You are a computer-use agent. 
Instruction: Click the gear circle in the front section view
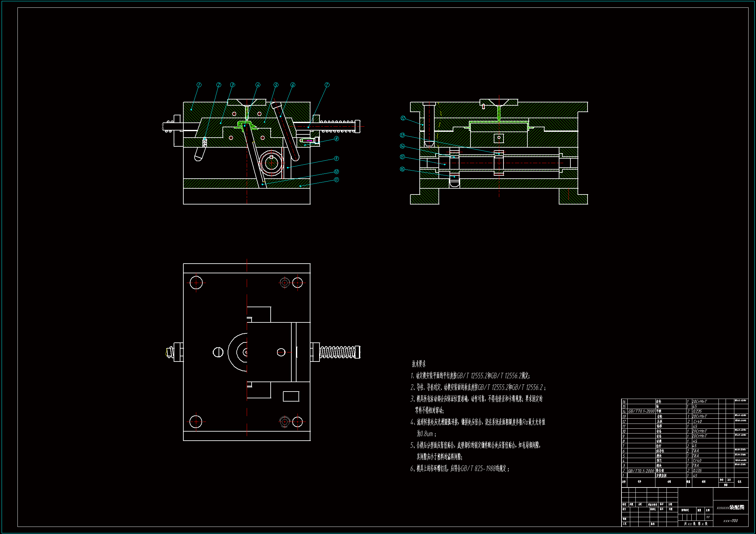[x=271, y=163]
